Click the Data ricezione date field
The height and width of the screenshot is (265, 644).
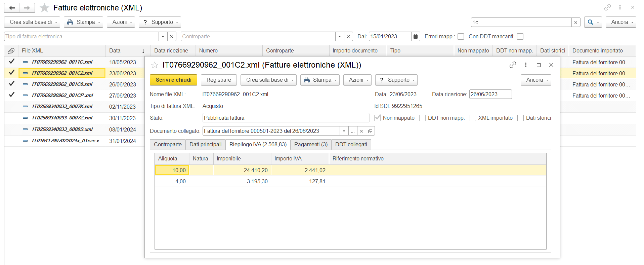pyautogui.click(x=490, y=94)
